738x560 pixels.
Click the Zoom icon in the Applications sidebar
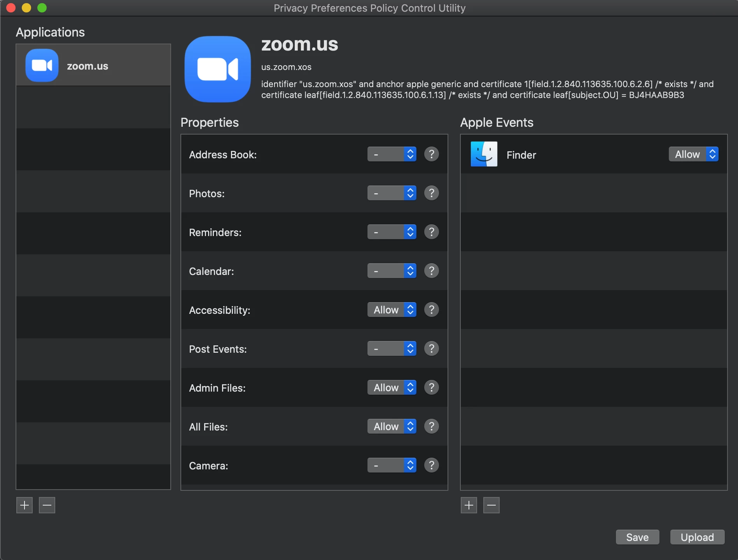pyautogui.click(x=42, y=65)
